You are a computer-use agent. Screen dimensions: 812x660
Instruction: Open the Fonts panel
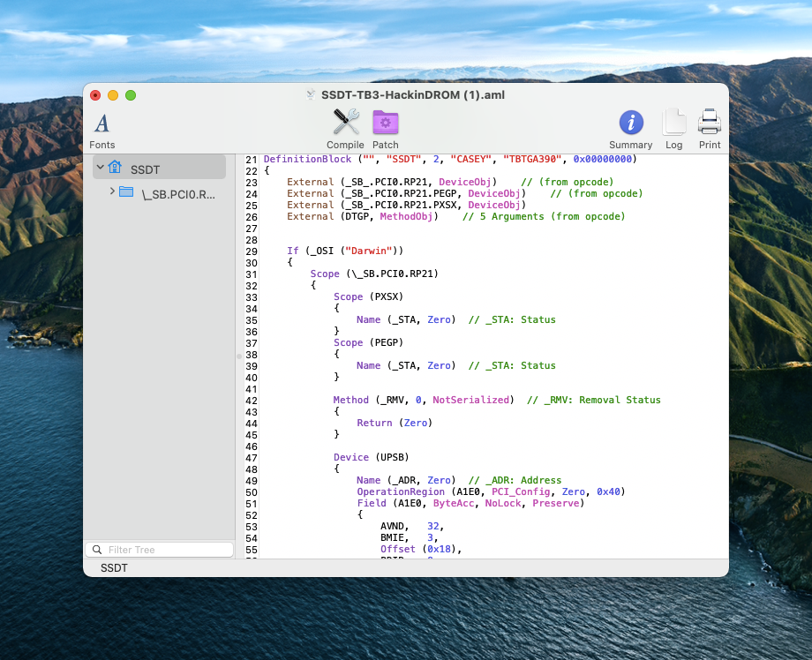[x=101, y=124]
